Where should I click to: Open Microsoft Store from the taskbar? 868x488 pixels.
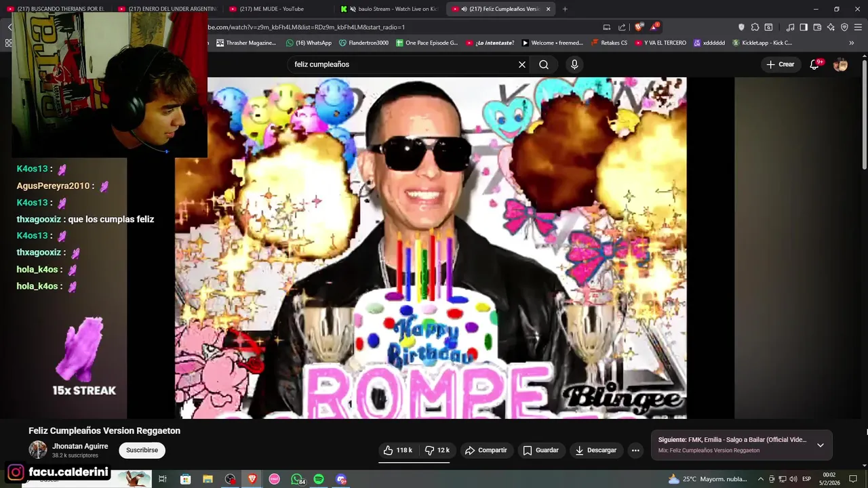tap(185, 479)
